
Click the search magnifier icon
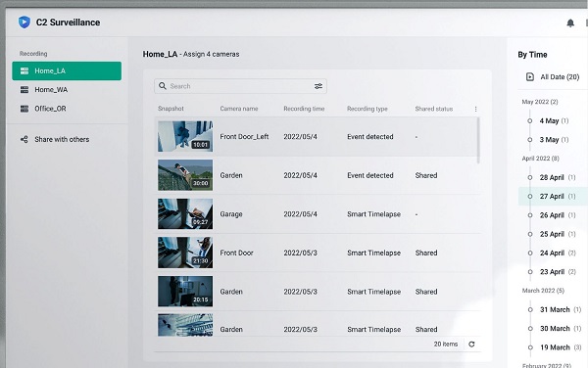[163, 86]
